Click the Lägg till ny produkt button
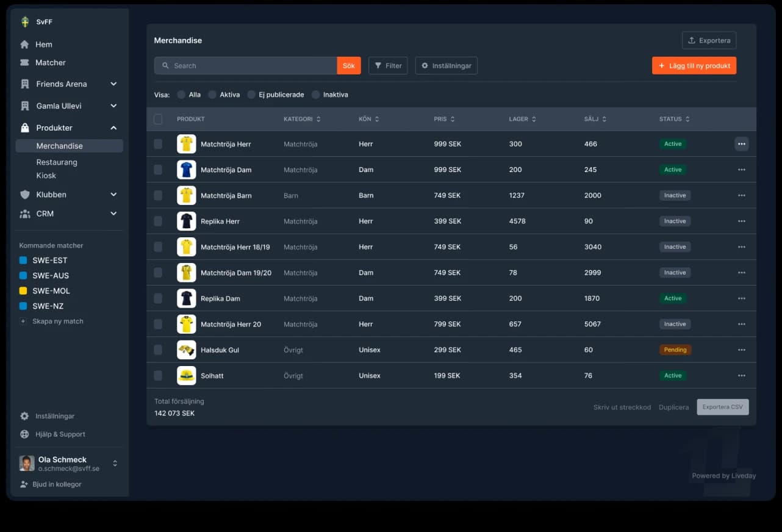 pos(694,66)
